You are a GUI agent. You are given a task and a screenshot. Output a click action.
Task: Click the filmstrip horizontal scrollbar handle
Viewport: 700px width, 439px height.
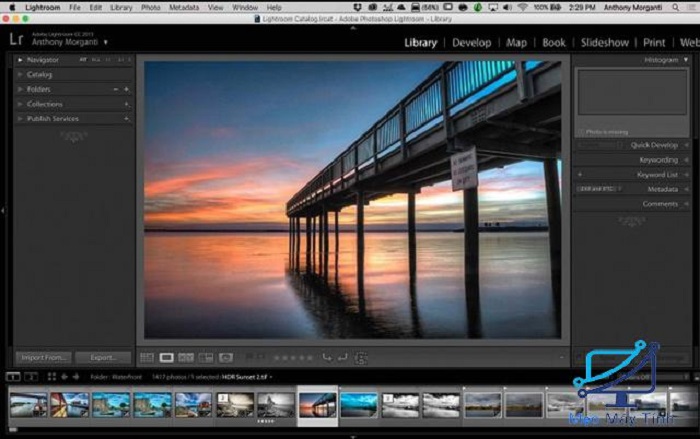pos(13,430)
